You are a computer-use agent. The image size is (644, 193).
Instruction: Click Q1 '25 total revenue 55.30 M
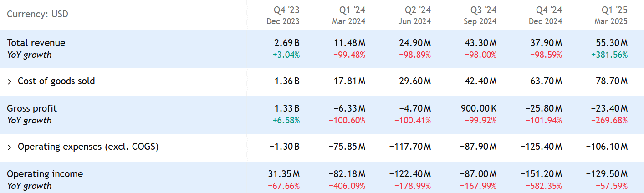pyautogui.click(x=611, y=43)
